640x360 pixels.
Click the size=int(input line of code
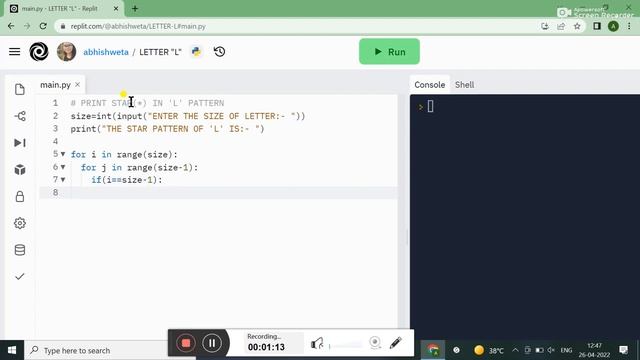(x=188, y=116)
